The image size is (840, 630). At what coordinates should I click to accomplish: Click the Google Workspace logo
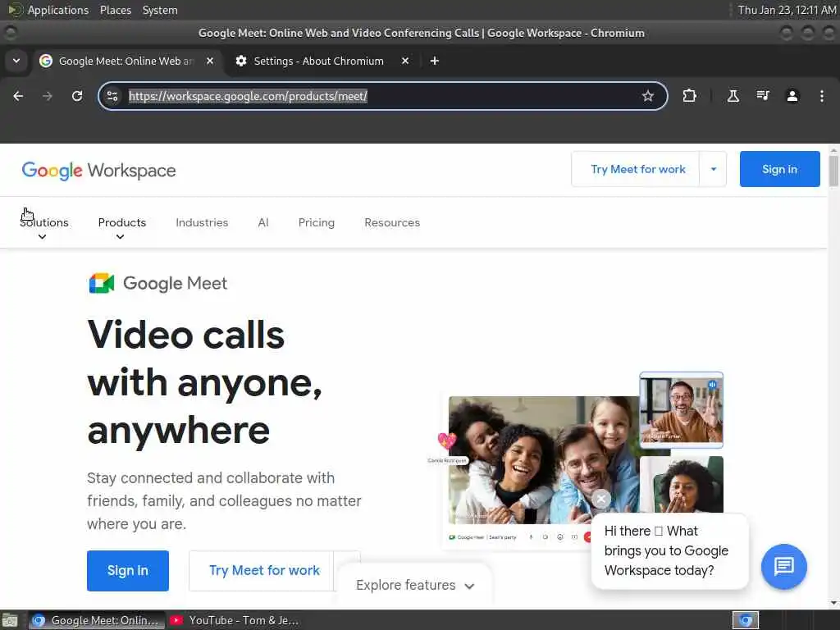tap(98, 171)
